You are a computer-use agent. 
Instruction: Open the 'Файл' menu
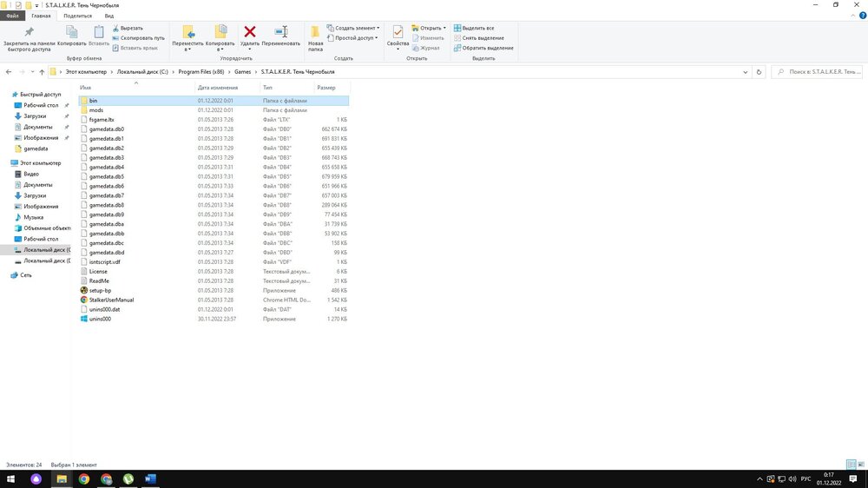pos(13,16)
